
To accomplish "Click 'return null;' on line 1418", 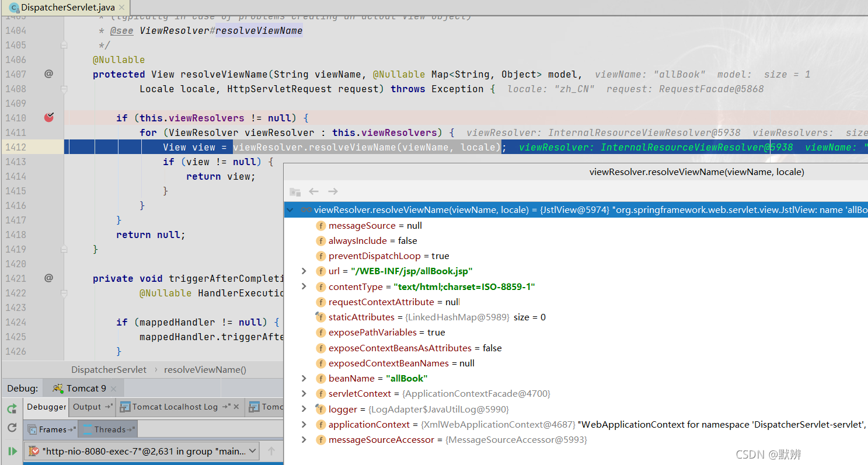I will 151,235.
